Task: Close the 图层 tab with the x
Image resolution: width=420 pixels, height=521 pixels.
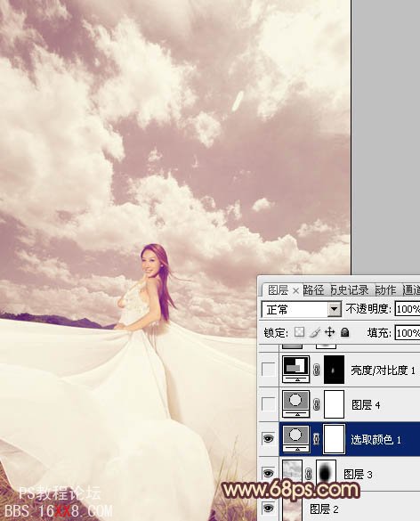Action: click(x=295, y=291)
